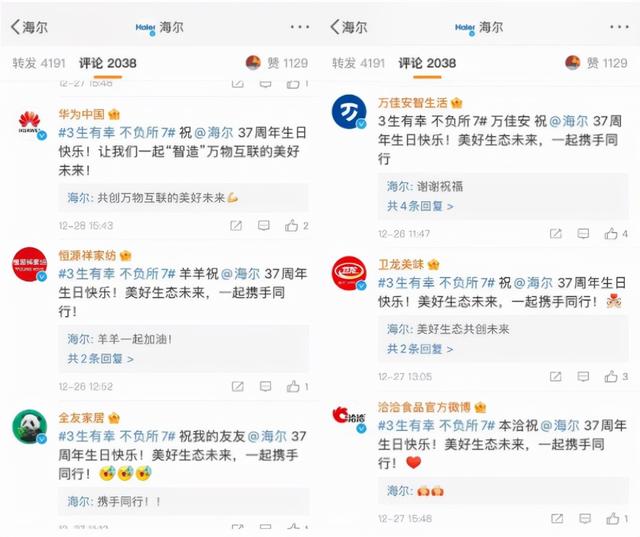Like the 华为中国 comment with thumbs-up
Screen dimensions: 640x537
[x=291, y=225]
